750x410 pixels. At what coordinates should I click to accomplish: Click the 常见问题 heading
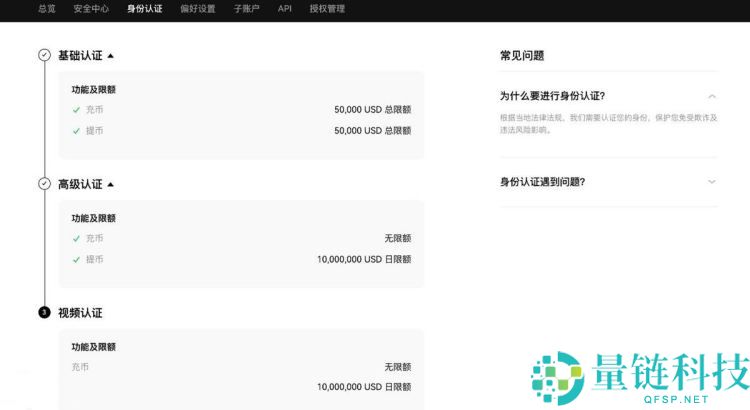coord(522,55)
